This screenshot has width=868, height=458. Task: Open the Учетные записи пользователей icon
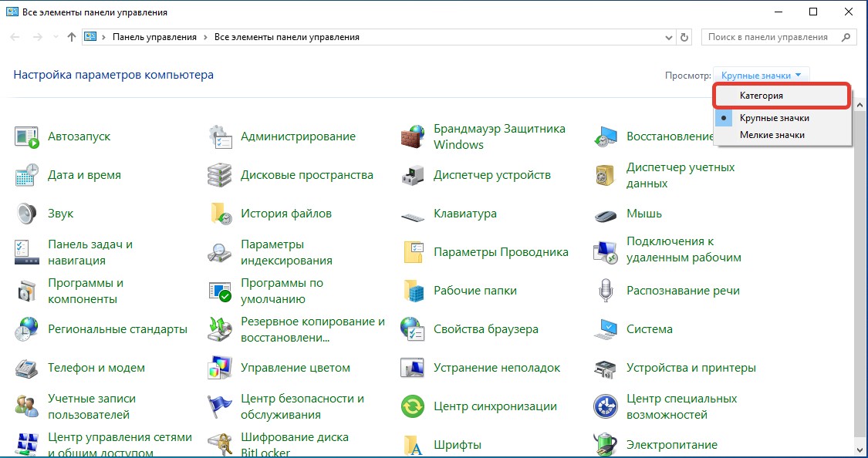tap(26, 406)
